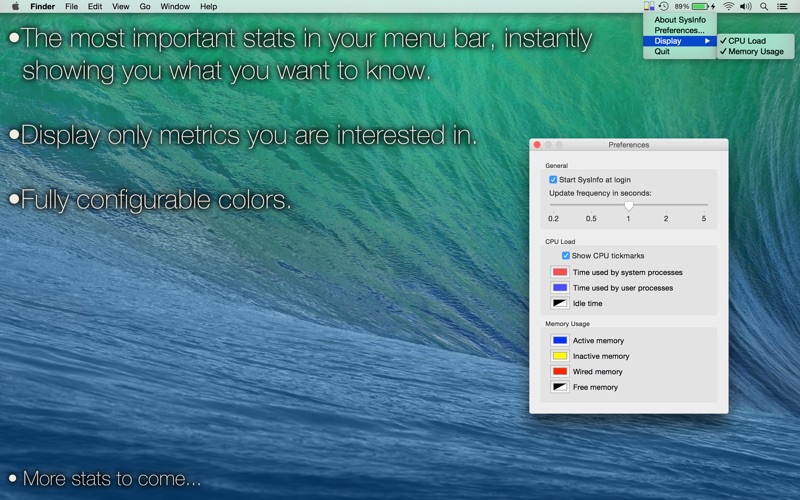
Task: Change the Inactive memory color swatch
Action: click(560, 356)
